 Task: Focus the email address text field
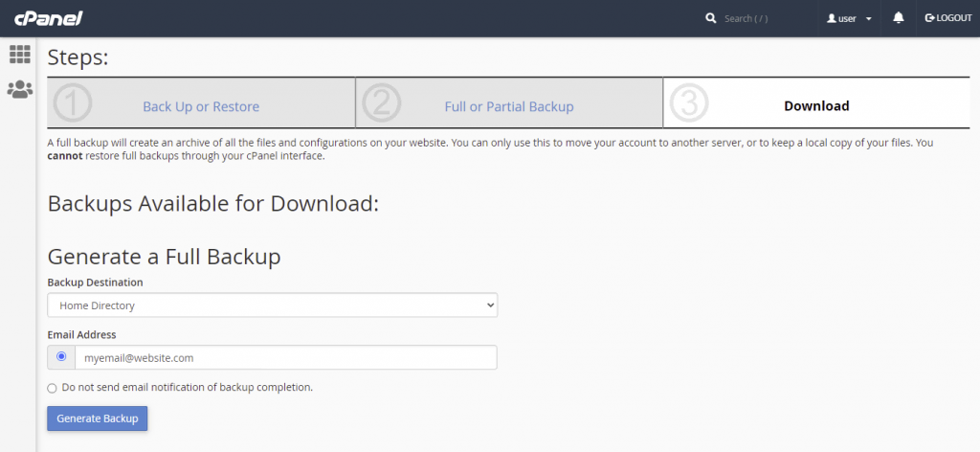pyautogui.click(x=285, y=357)
